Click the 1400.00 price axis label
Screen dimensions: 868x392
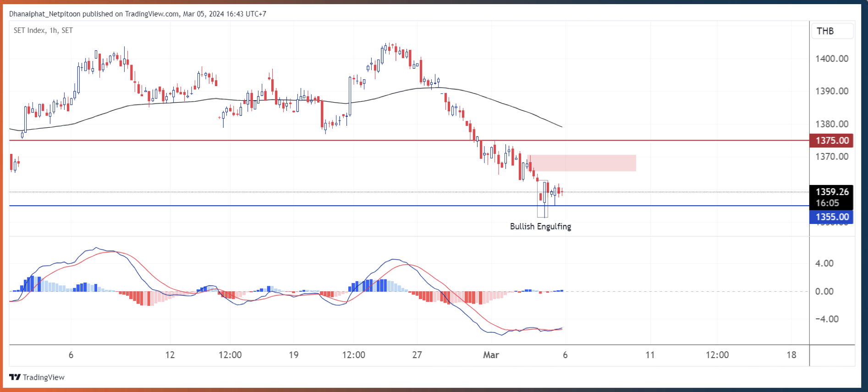(831, 59)
